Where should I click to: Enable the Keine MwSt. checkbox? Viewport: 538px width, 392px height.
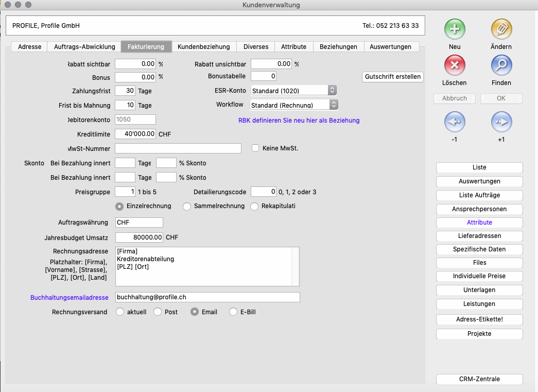255,148
